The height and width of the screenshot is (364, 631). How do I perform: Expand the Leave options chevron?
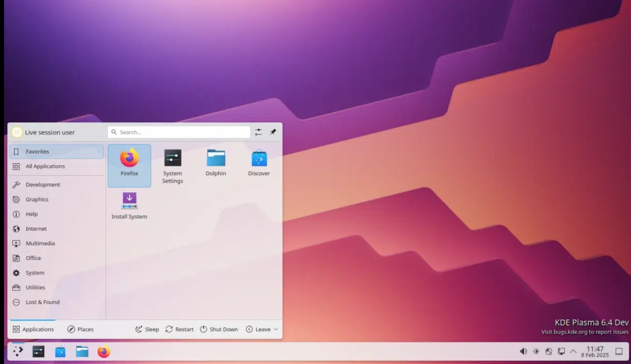(276, 329)
